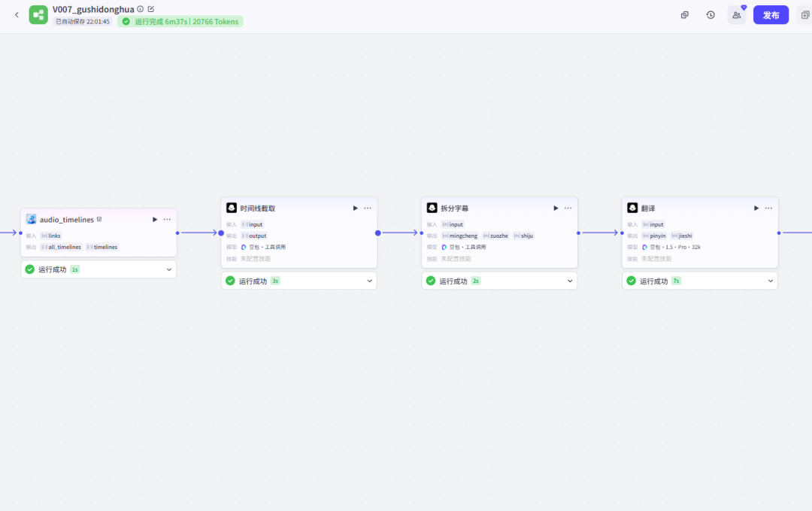Screen dimensions: 812x511
Task: Click the 发布 publish button
Action: point(771,15)
